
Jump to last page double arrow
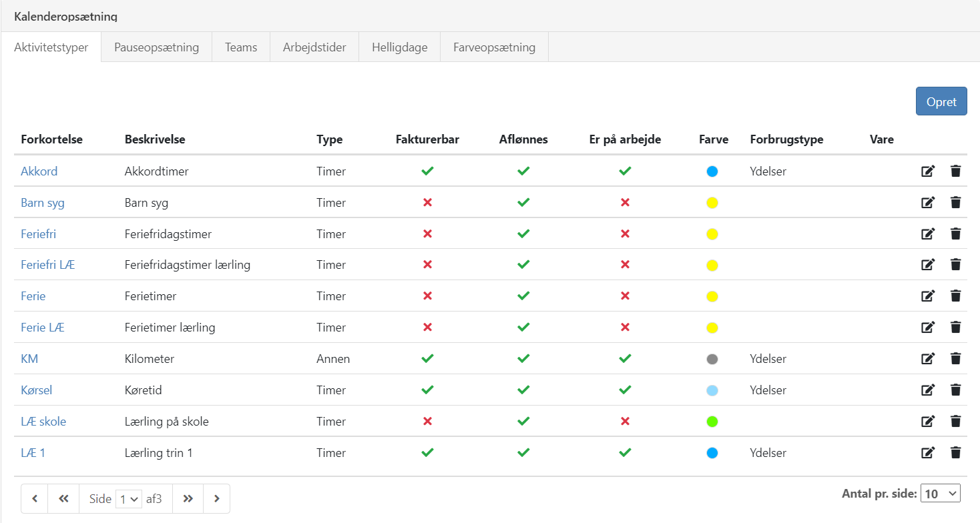pyautogui.click(x=188, y=498)
